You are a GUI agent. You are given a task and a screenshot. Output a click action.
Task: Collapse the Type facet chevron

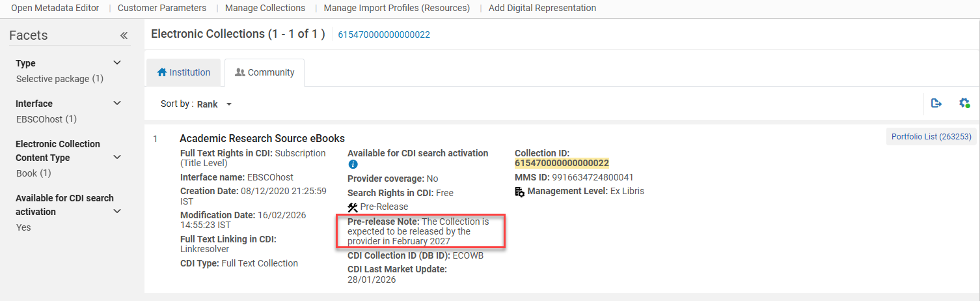click(x=117, y=63)
